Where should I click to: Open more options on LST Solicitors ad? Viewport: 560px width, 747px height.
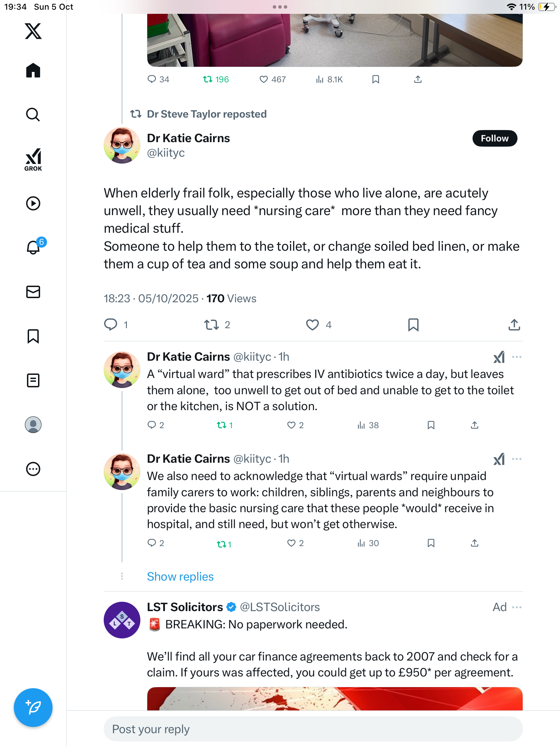pos(517,607)
